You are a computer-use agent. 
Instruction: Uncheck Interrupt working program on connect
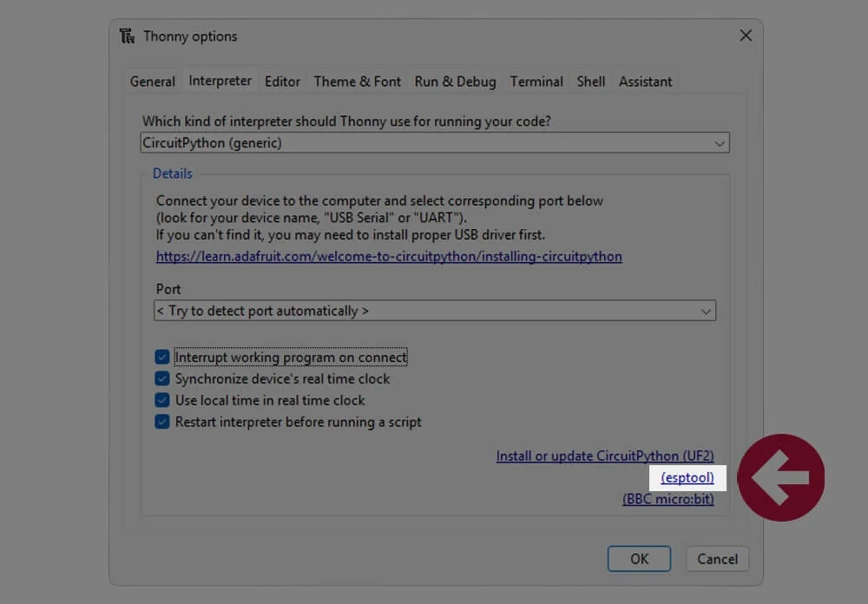coord(162,357)
